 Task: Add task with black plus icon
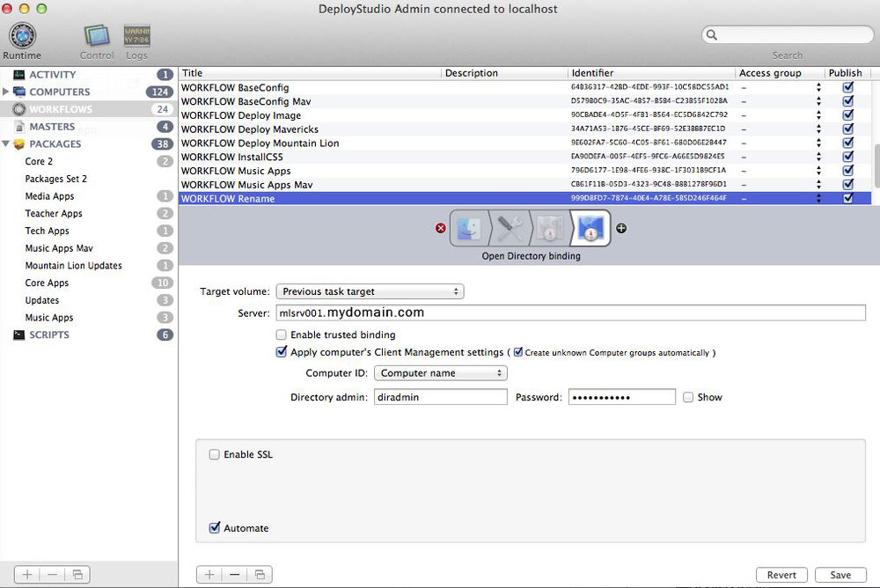(x=621, y=228)
